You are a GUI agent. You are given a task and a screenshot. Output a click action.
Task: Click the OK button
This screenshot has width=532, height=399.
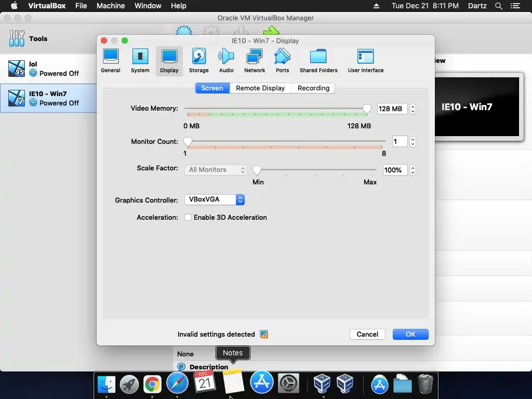pyautogui.click(x=410, y=334)
